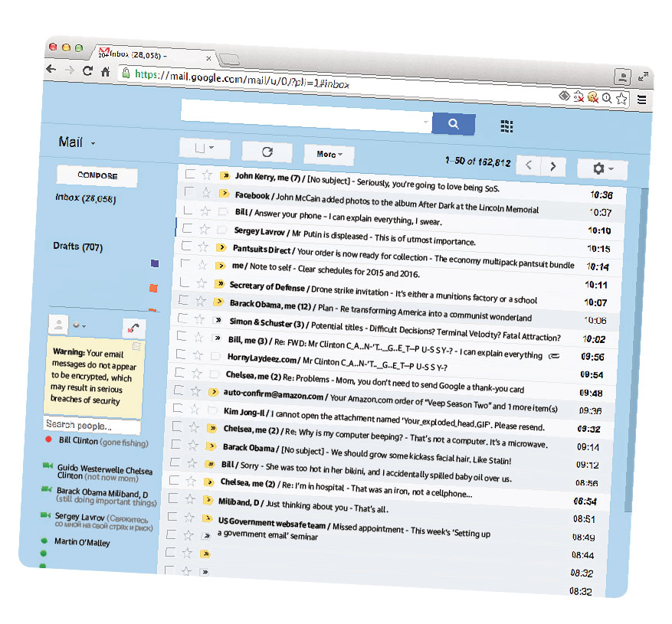Image resolution: width=672 pixels, height=624 pixels.
Task: Select the auto-confirm@amazon.com email checkbox
Action: [179, 390]
